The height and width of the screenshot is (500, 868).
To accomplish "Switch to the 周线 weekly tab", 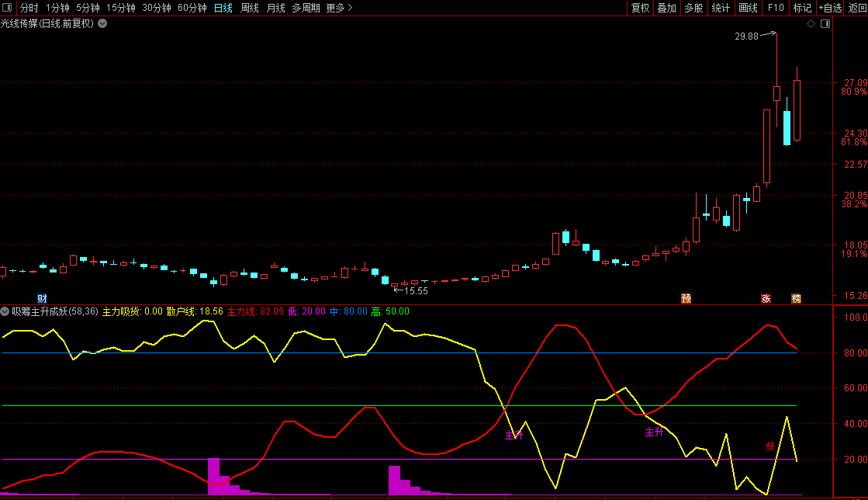I will (x=249, y=8).
